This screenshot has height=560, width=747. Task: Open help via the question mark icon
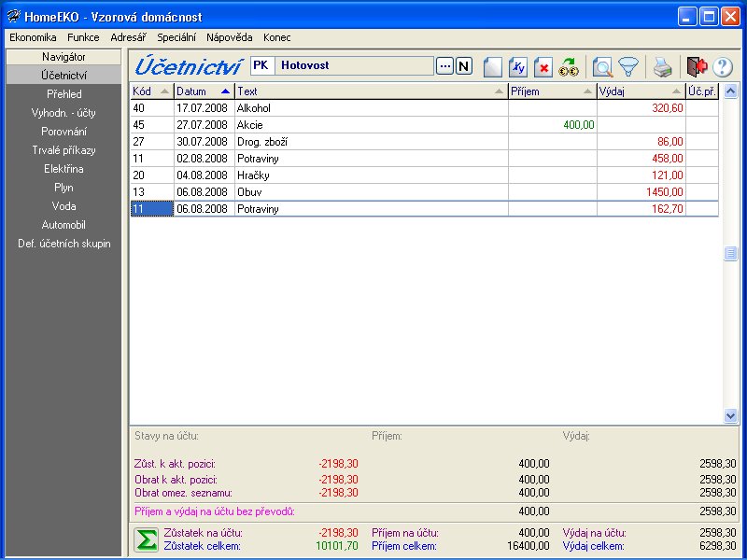coord(722,67)
